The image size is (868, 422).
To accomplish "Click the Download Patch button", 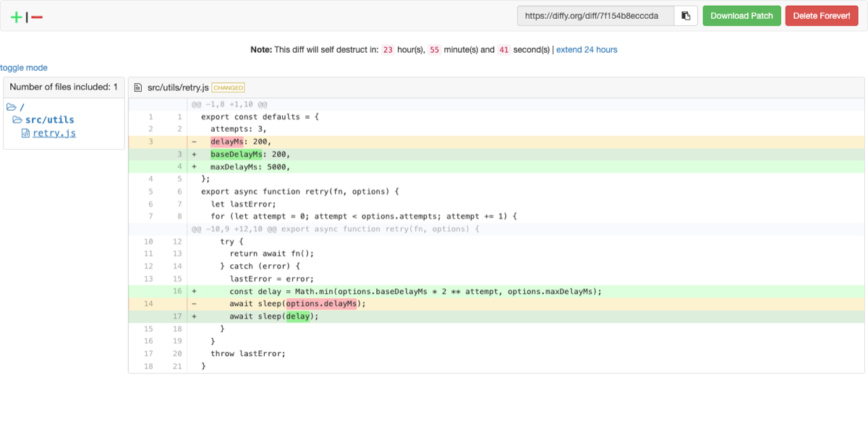I will (741, 16).
